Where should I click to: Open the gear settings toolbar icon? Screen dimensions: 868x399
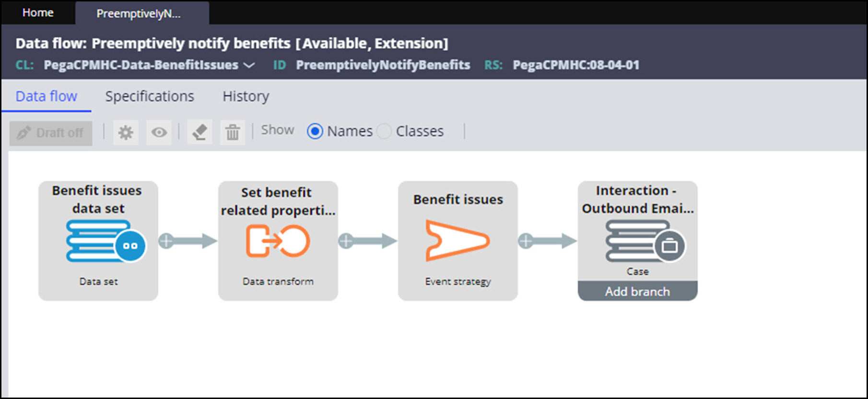tap(126, 132)
